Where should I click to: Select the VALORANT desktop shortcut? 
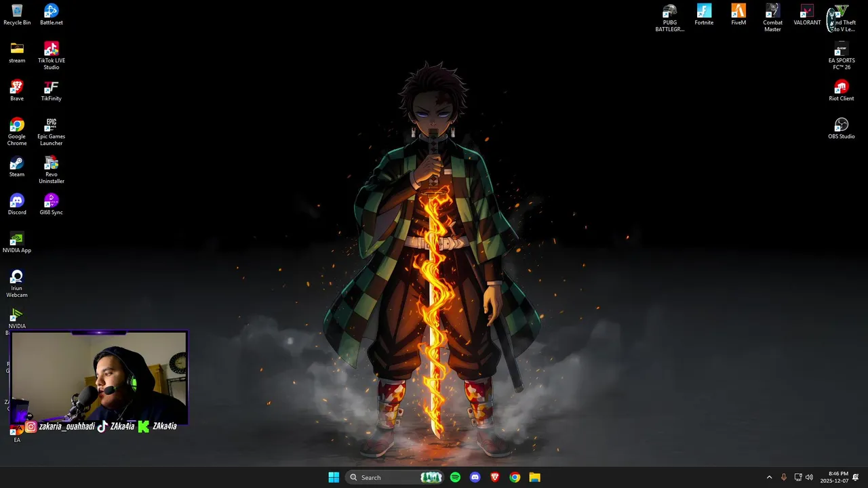click(x=807, y=15)
